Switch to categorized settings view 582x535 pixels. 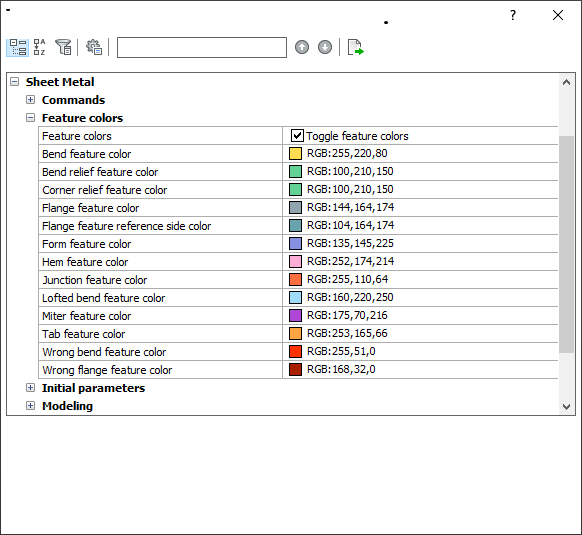click(17, 48)
